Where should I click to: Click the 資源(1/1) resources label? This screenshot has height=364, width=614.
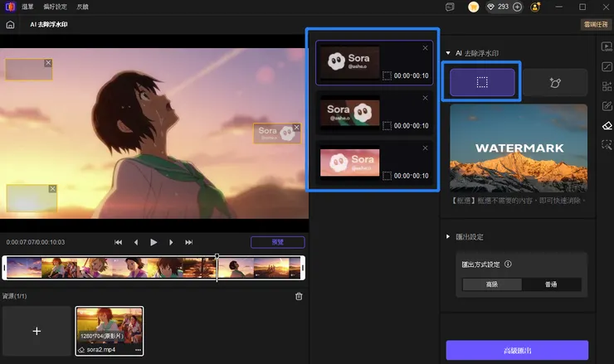[14, 296]
